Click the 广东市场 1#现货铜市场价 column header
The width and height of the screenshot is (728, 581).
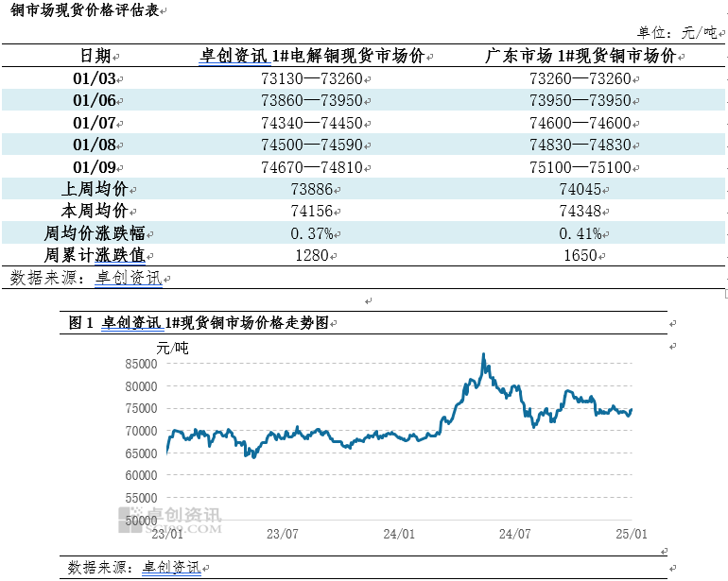[580, 56]
